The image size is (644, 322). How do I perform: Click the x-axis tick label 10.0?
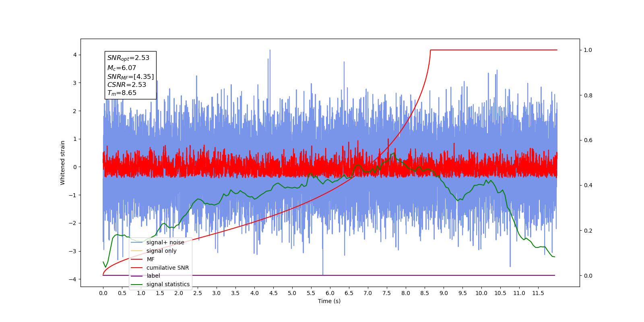point(481,293)
